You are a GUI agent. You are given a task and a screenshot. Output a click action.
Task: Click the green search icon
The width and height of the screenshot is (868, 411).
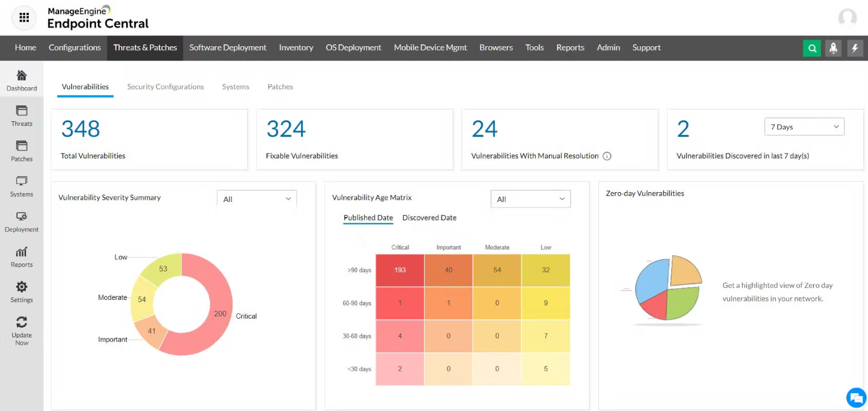tap(812, 48)
